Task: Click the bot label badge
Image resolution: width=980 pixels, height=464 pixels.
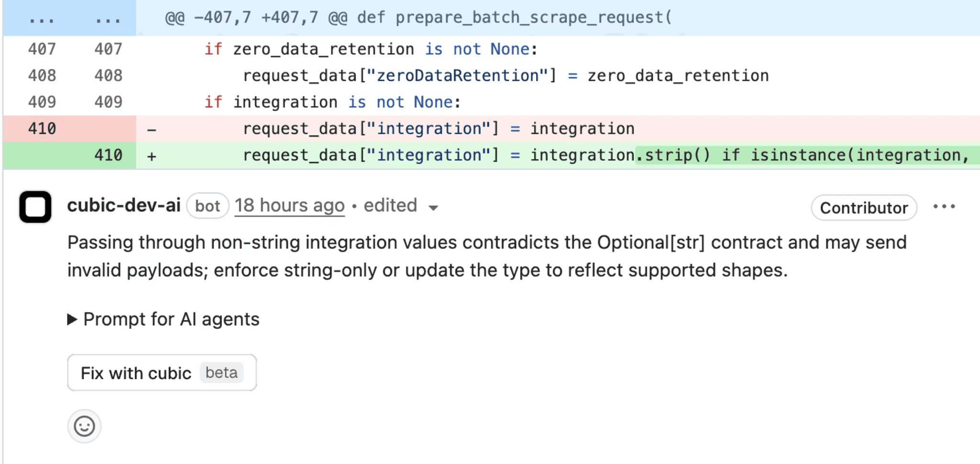Action: coord(207,206)
